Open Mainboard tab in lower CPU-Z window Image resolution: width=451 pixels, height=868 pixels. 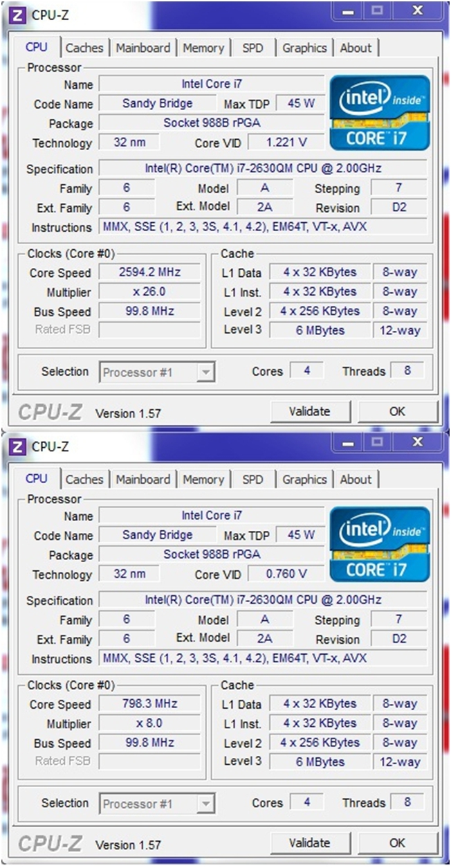coord(142,479)
